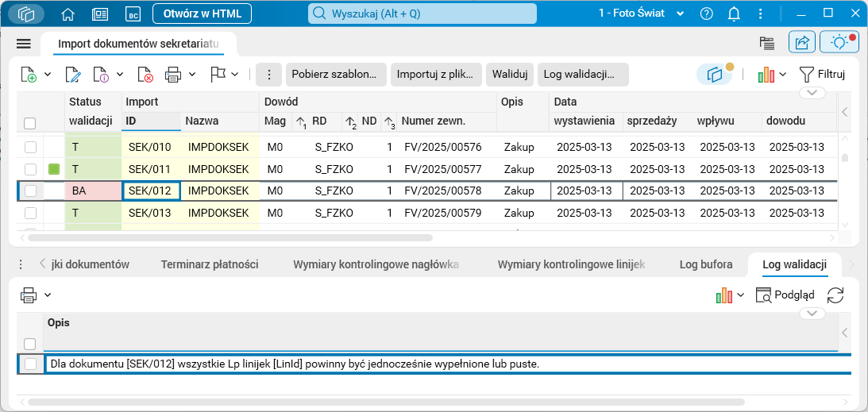Expand the document info dropdown arrow
The height and width of the screenshot is (412, 868).
point(120,75)
